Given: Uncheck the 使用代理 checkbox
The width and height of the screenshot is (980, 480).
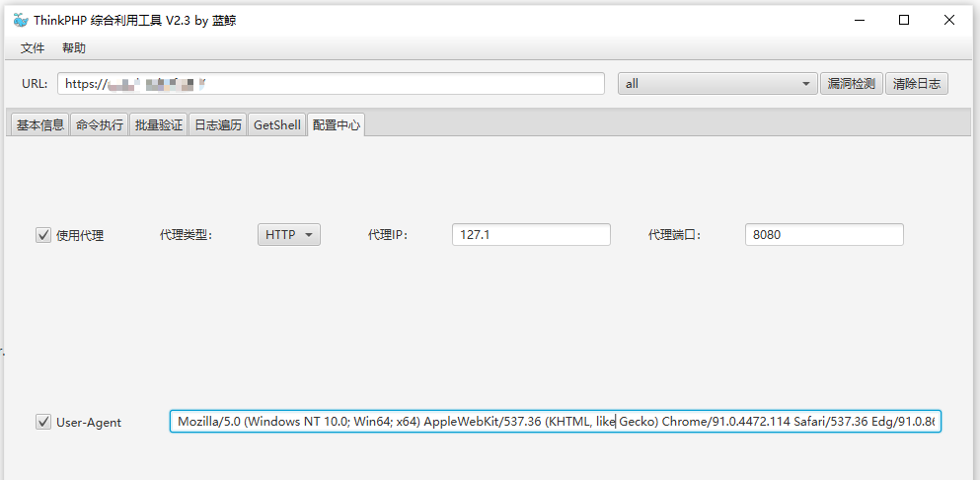Looking at the screenshot, I should point(43,235).
